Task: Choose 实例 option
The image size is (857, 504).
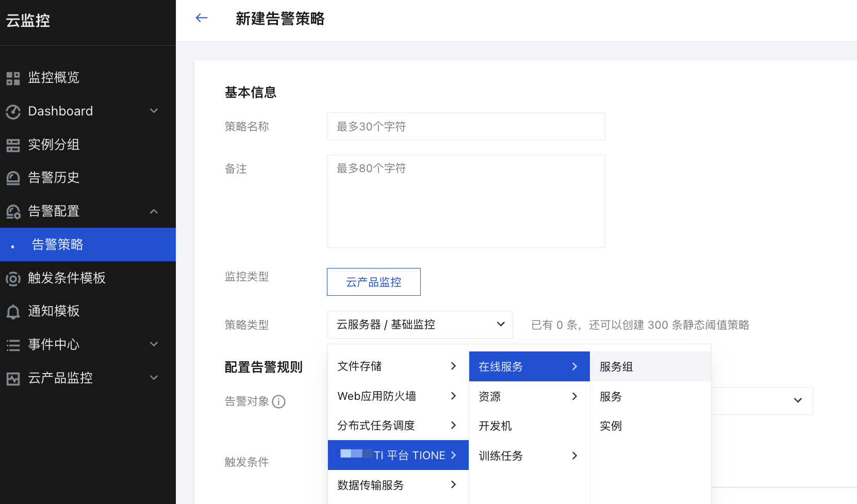Action: 651,426
